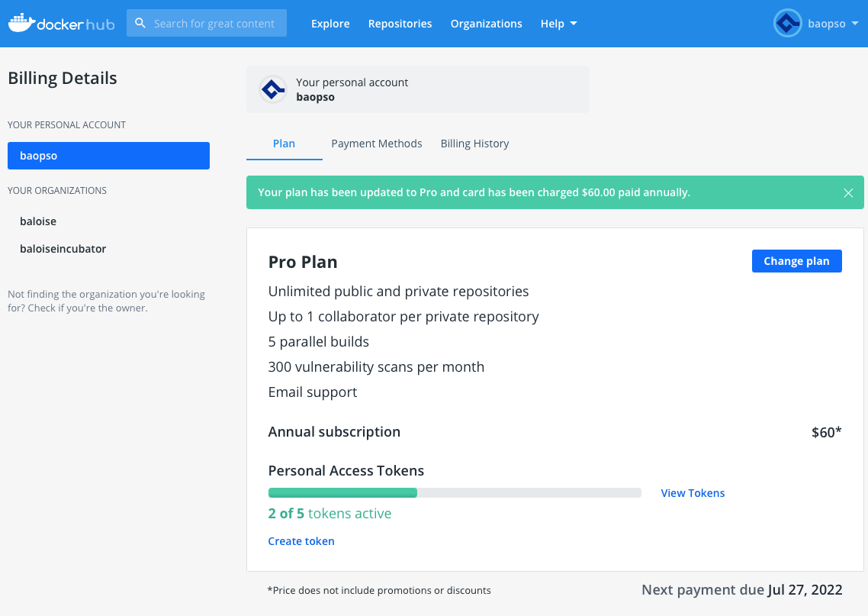Click the search magnifier icon
Screen dimensions: 868x616
click(140, 23)
